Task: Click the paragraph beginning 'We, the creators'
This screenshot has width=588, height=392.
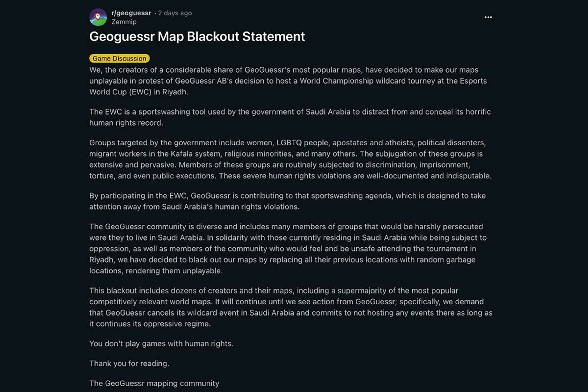Action: tap(288, 81)
